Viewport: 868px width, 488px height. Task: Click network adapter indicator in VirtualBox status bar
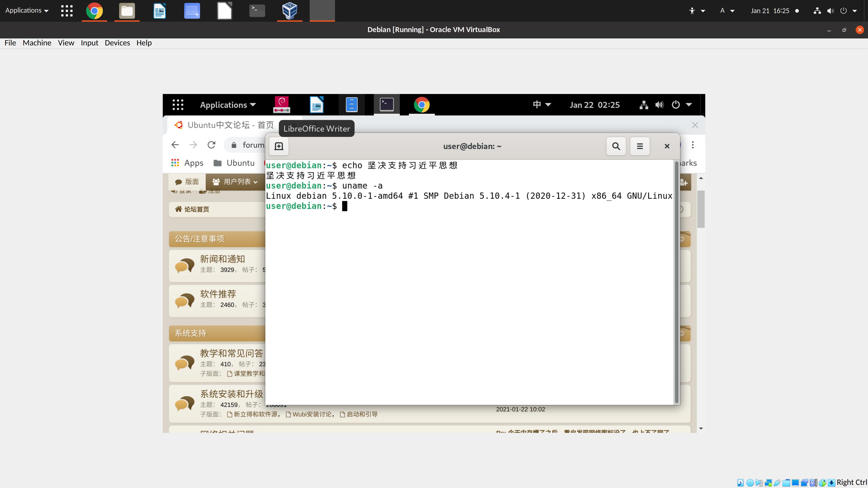tap(769, 483)
